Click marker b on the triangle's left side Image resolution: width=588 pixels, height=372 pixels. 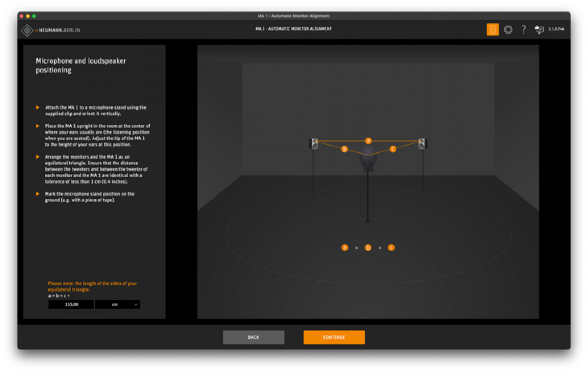[344, 149]
